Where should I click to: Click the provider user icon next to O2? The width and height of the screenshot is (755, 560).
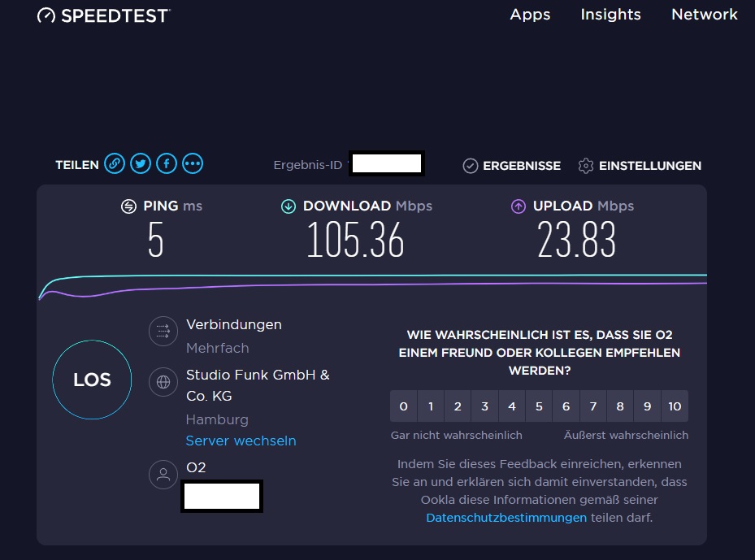click(x=163, y=475)
